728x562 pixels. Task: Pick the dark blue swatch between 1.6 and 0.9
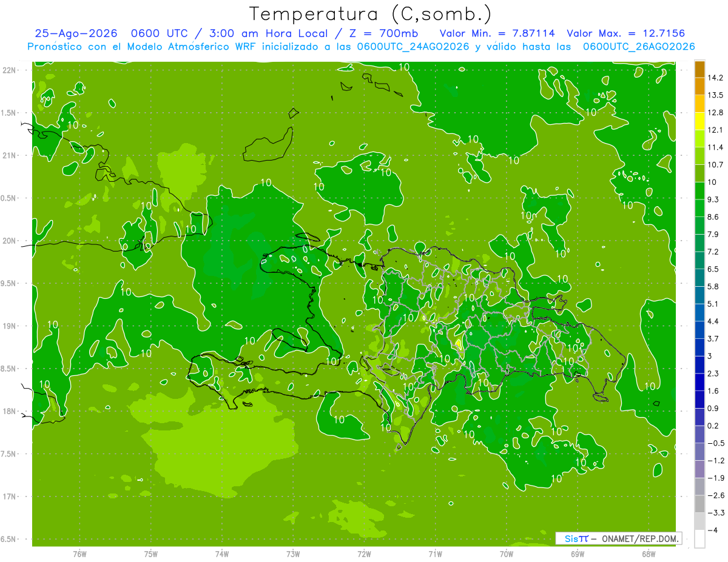click(x=699, y=400)
